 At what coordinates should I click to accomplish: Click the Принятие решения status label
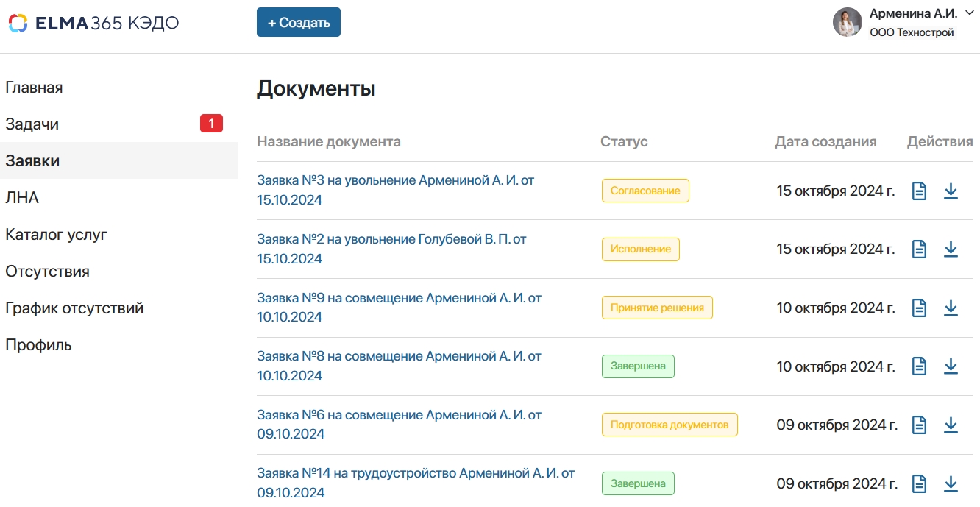pyautogui.click(x=657, y=308)
